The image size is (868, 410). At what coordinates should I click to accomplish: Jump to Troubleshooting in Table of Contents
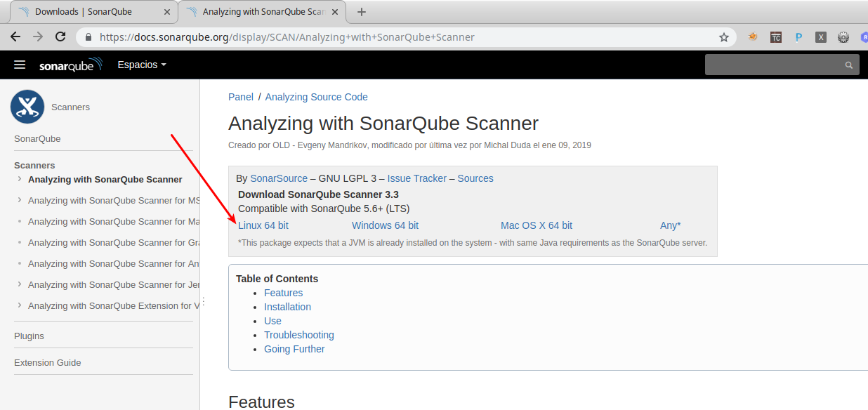[298, 335]
